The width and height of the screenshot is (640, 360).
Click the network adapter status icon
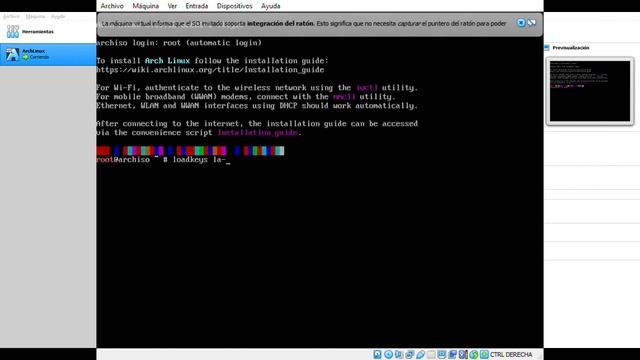(410, 354)
